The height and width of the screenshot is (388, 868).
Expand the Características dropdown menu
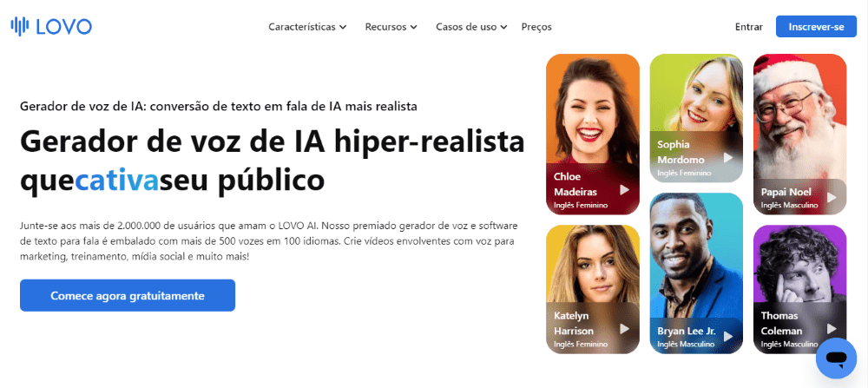pos(307,27)
